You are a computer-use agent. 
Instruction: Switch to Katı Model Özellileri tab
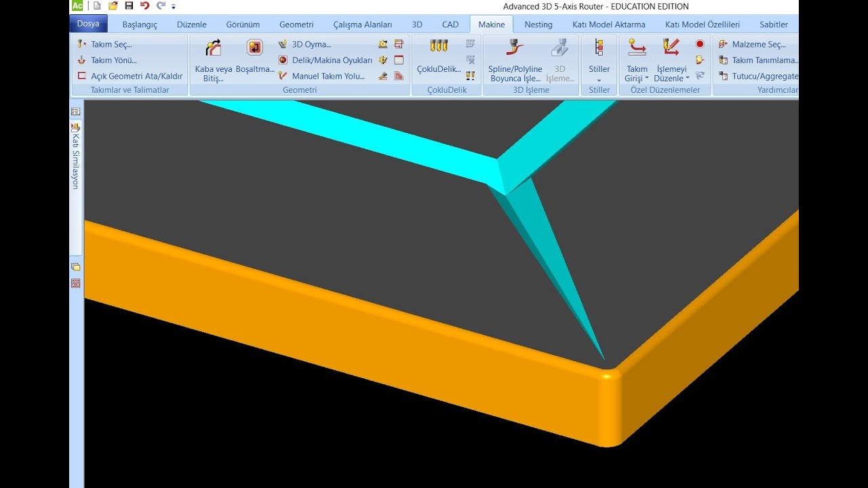[x=703, y=24]
